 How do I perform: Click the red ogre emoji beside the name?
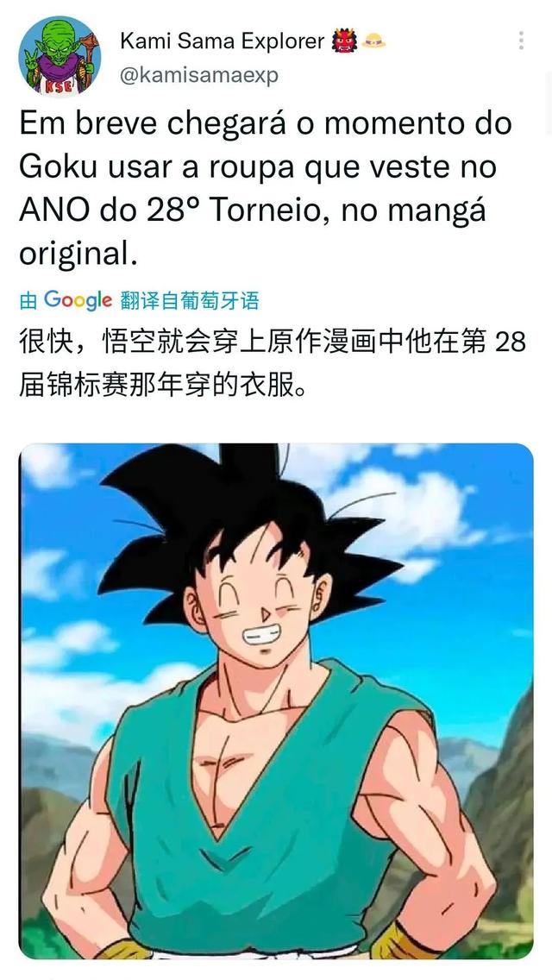(x=344, y=41)
